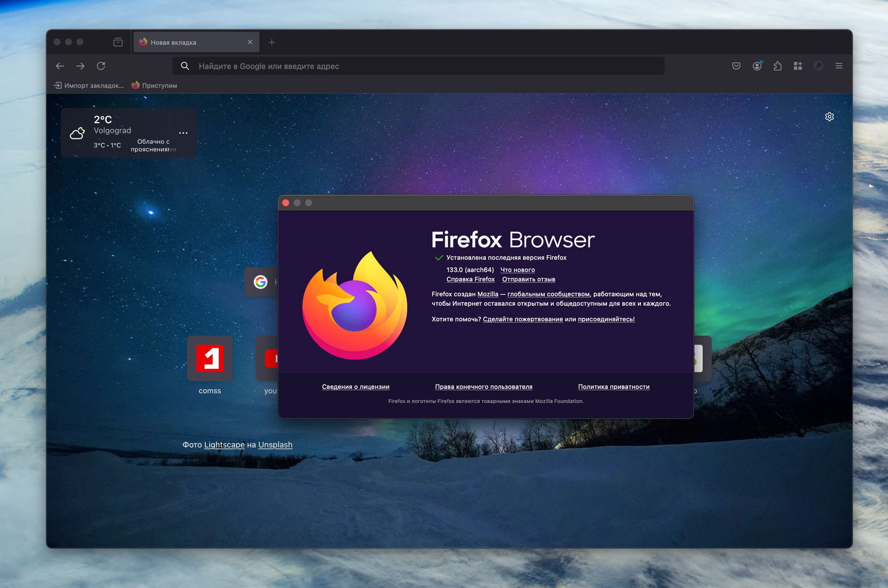Follow the Mozilla link in the description
Screen dimensions: 888x588
point(488,294)
